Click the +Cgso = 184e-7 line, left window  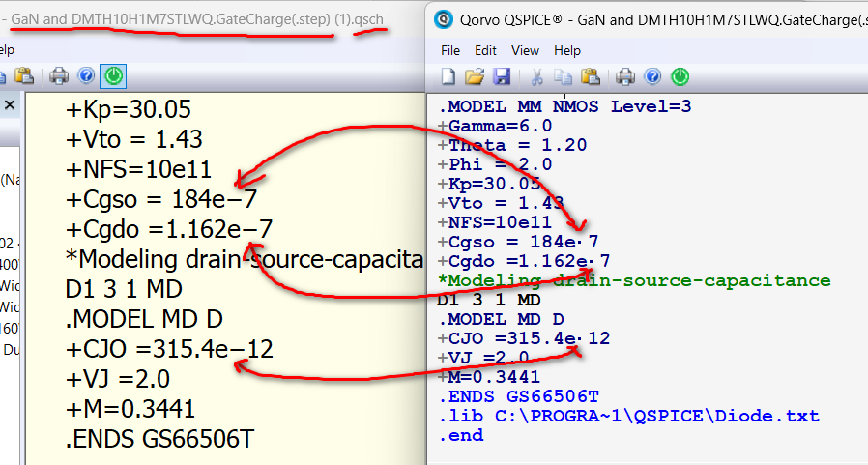tap(168, 198)
